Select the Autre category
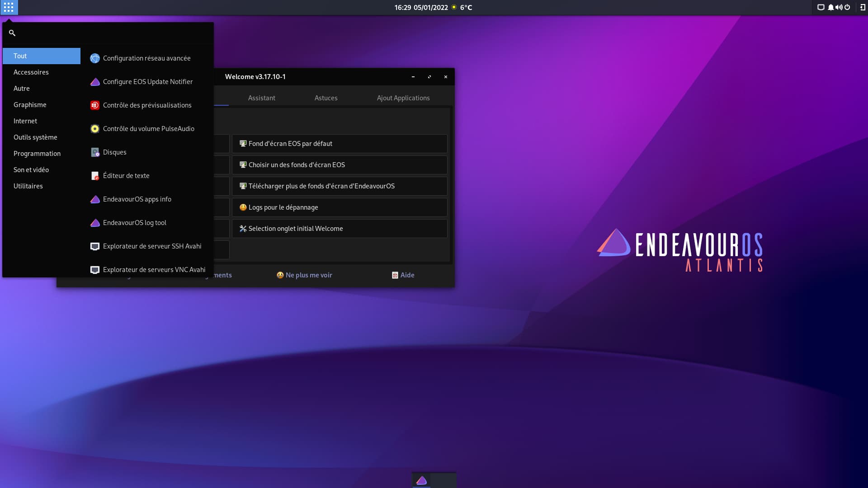This screenshot has height=488, width=868. [x=42, y=89]
